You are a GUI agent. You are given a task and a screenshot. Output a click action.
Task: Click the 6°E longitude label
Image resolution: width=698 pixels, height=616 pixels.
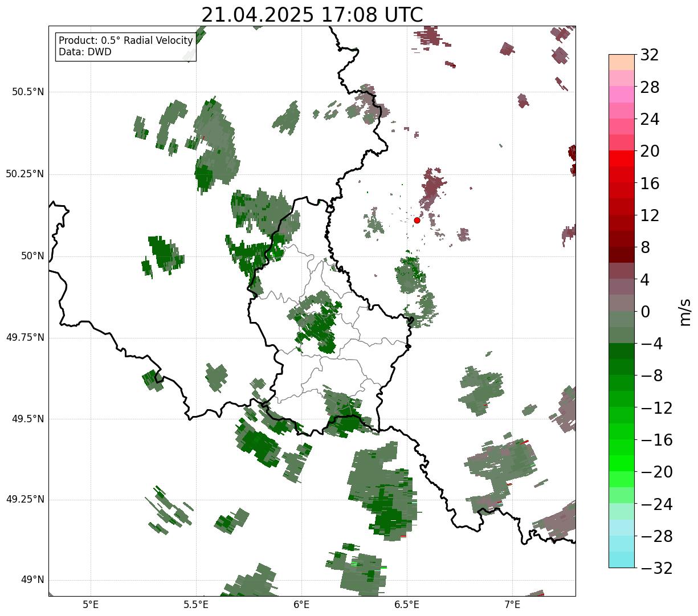301,605
